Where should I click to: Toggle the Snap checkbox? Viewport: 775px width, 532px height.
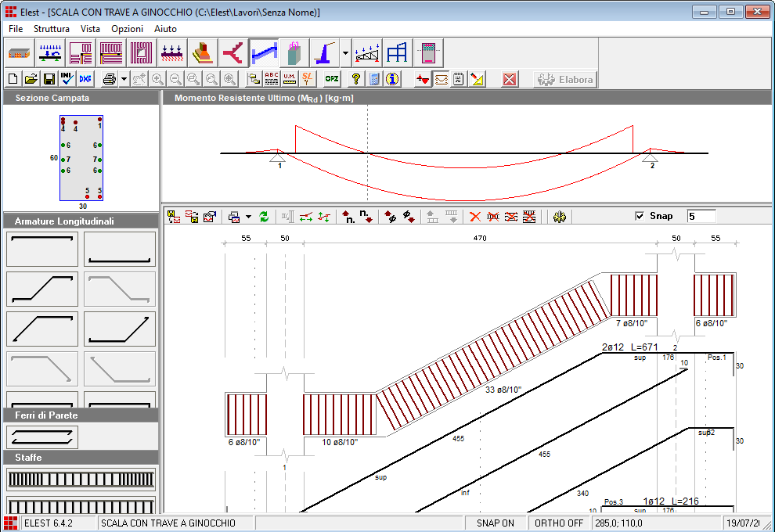point(640,216)
